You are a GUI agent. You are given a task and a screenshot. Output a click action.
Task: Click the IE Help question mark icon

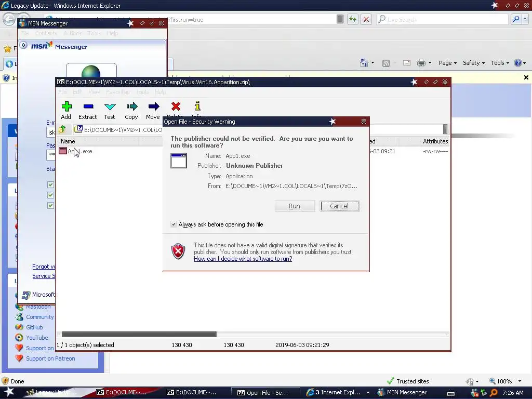pyautogui.click(x=518, y=63)
